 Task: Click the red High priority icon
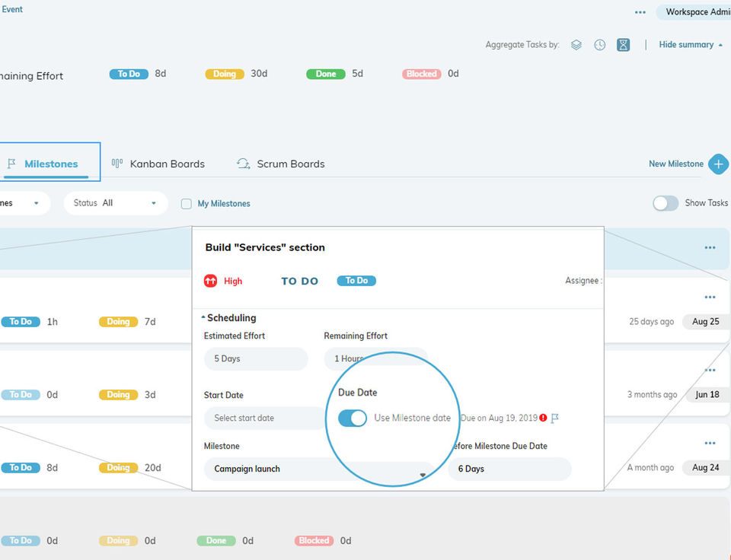click(x=210, y=281)
